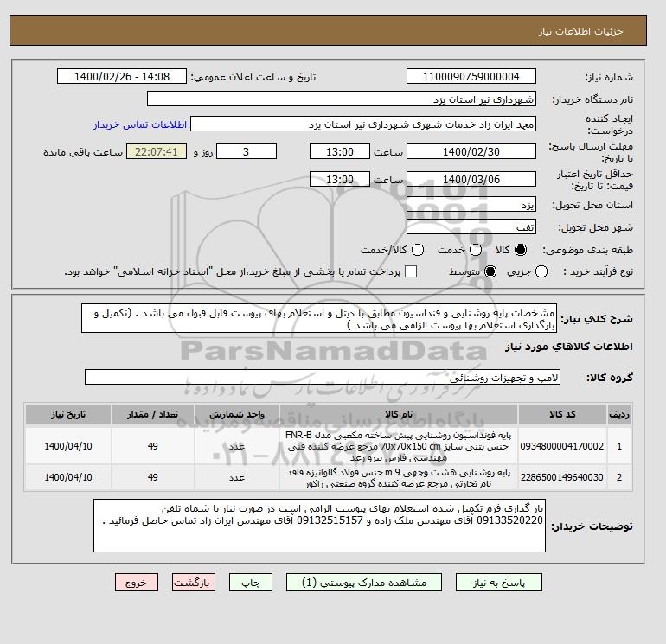
Task: Click FNR-B foundation item name cell
Action: click(x=399, y=446)
